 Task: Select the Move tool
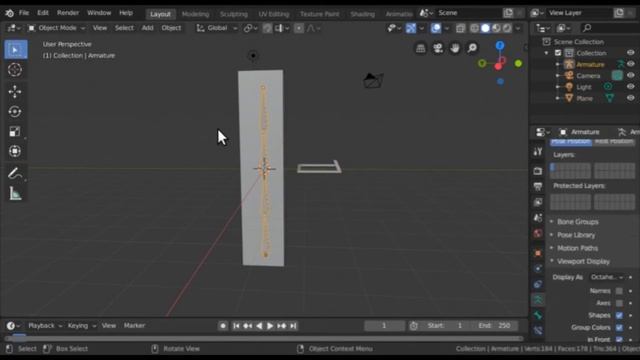click(15, 91)
